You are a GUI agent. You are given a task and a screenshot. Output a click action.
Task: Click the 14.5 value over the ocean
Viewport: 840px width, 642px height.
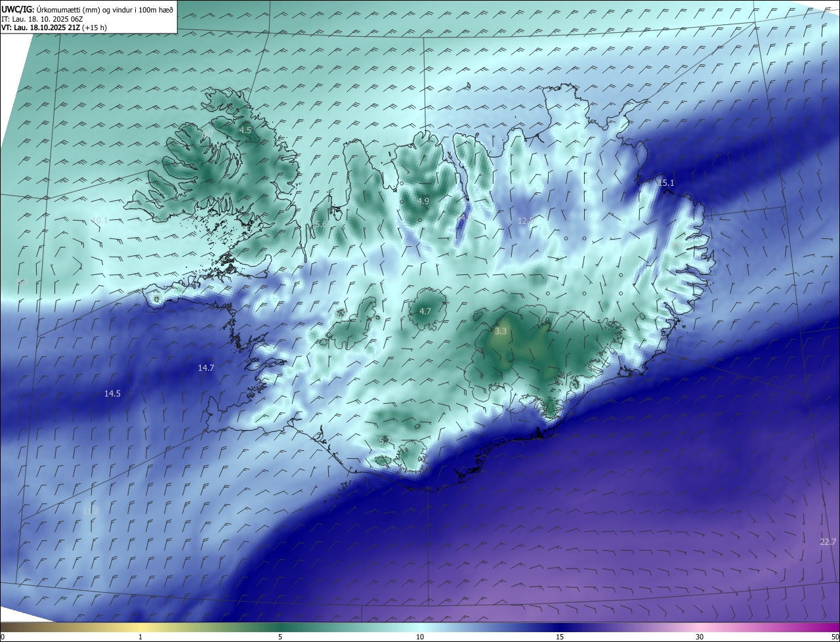point(112,393)
